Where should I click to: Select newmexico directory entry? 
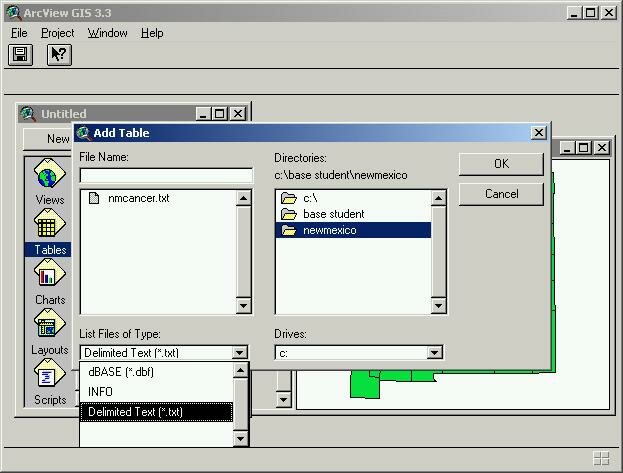coord(353,231)
